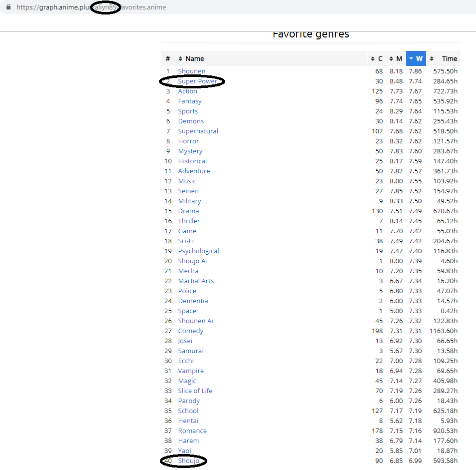Select the Shoujo genre link
This screenshot has height=470, width=476.
click(189, 461)
